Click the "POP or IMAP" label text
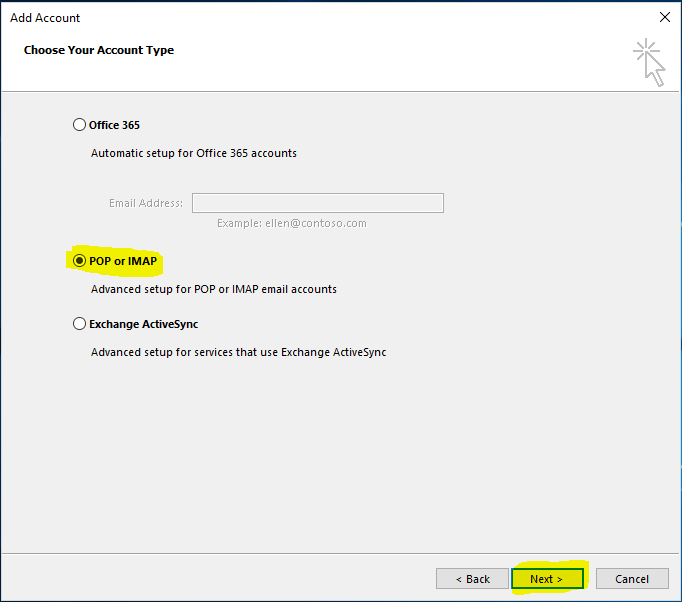This screenshot has height=602, width=682. (123, 261)
